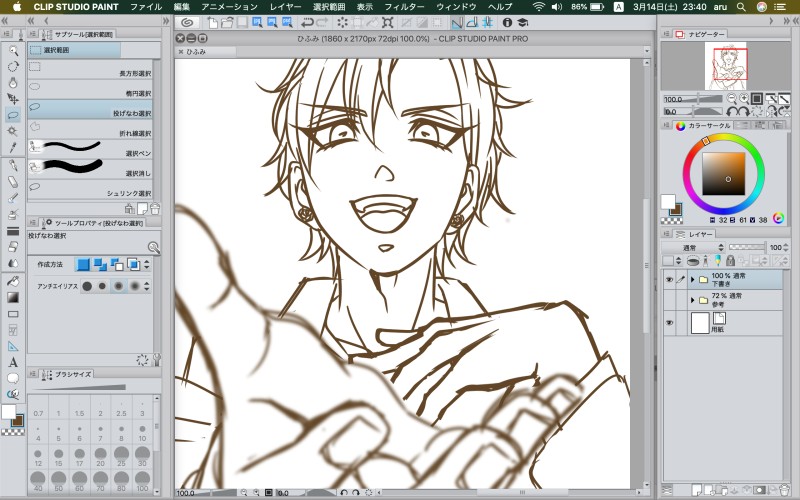Open the レイヤー menu
The height and width of the screenshot is (500, 800).
point(285,7)
